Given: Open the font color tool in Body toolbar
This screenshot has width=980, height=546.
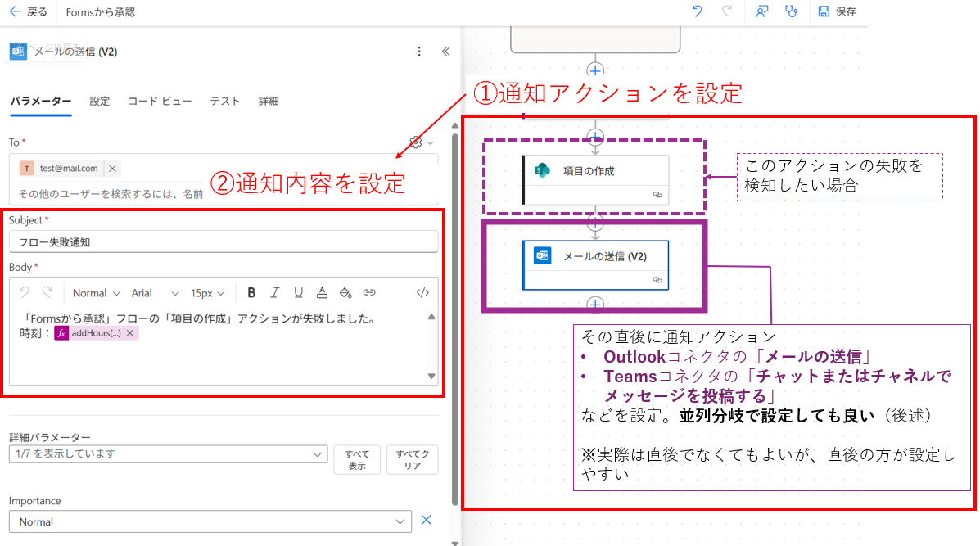Looking at the screenshot, I should click(x=323, y=291).
